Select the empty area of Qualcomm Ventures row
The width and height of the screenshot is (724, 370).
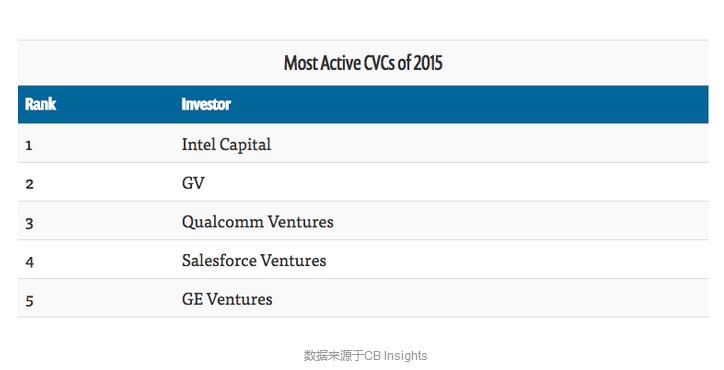[x=521, y=221]
